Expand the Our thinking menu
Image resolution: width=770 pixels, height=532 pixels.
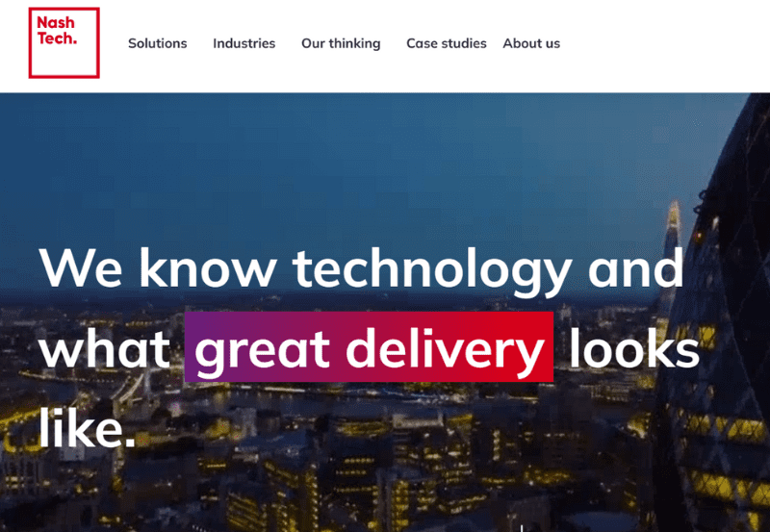click(341, 43)
